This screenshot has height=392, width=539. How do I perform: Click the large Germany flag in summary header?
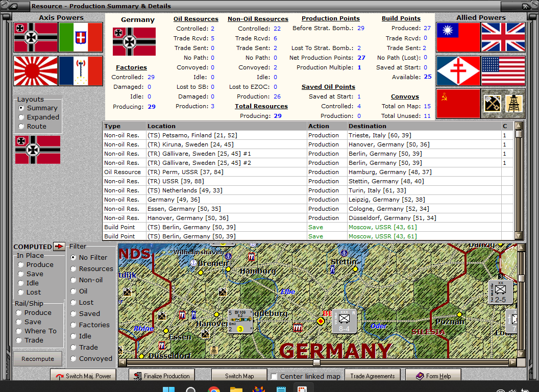point(134,42)
